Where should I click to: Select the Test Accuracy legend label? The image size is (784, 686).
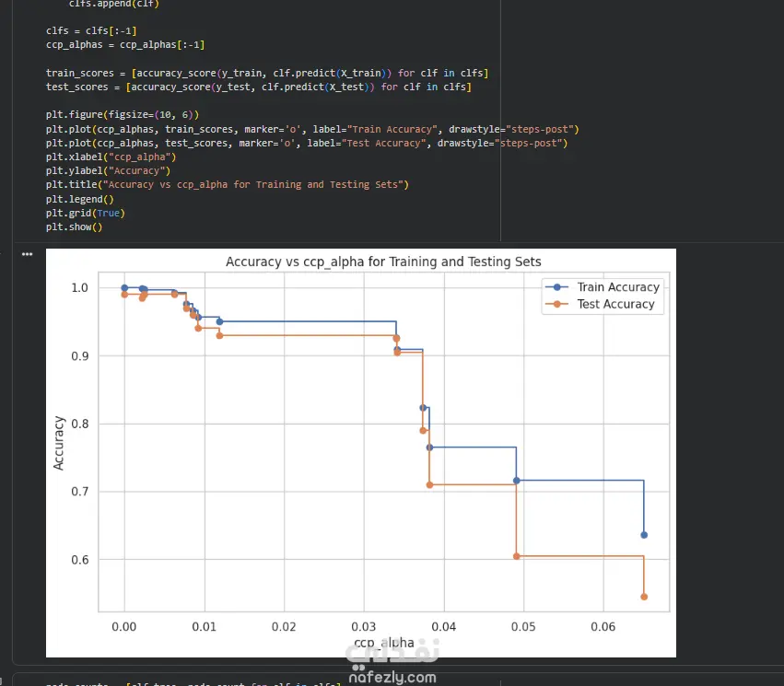pos(615,304)
